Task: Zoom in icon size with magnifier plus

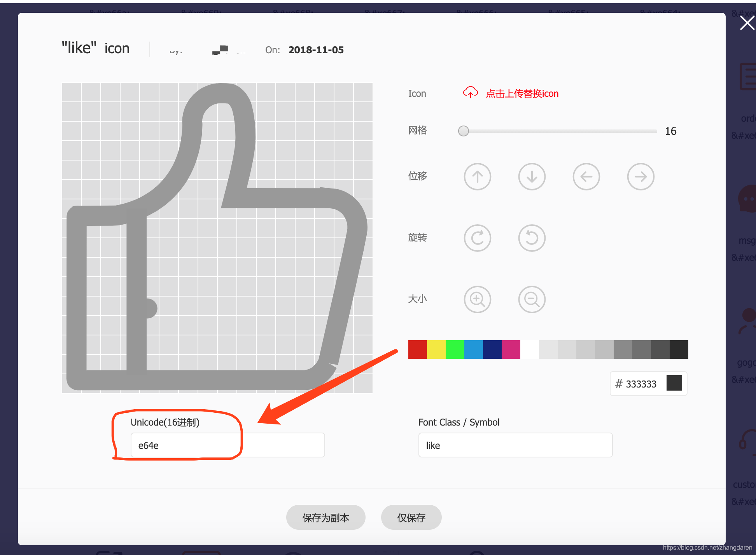Action: click(x=477, y=299)
